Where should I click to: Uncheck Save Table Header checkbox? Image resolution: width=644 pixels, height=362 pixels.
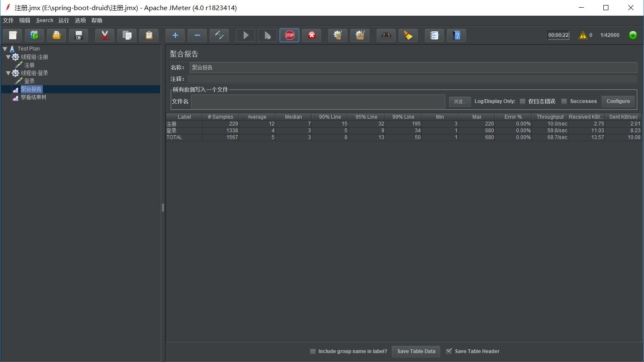pyautogui.click(x=449, y=351)
